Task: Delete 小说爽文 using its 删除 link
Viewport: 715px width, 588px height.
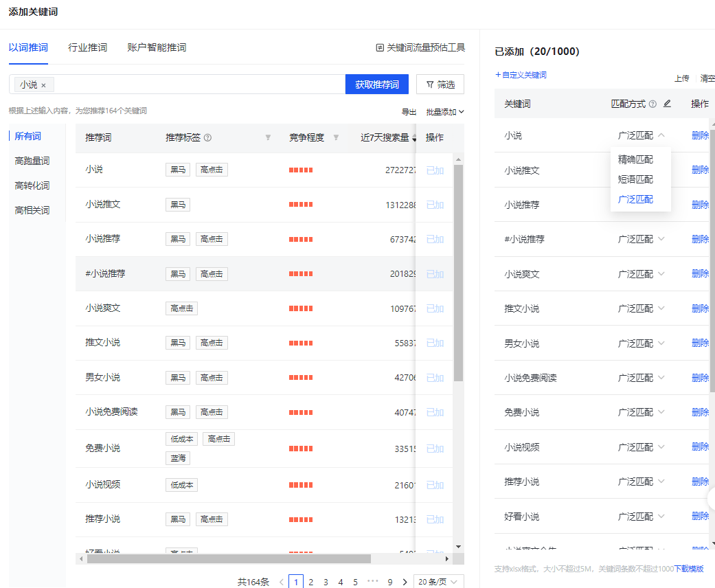Action: pos(699,273)
